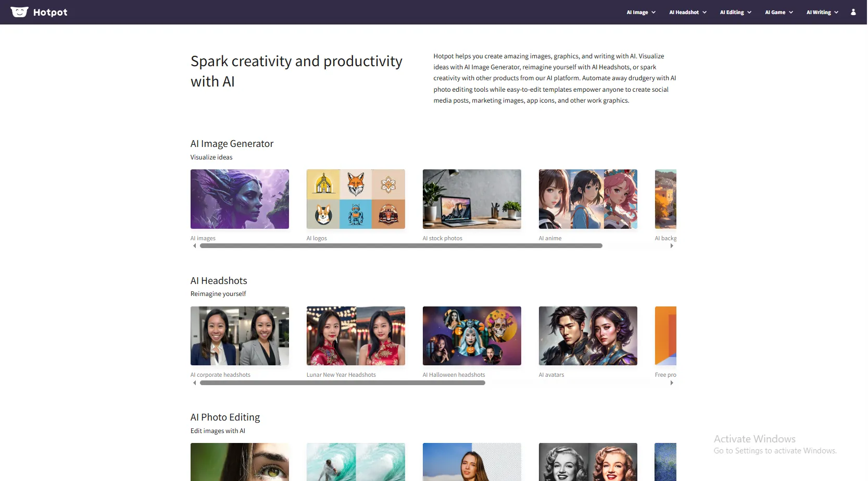This screenshot has height=481, width=868.
Task: Click the left arrow of Image Generator scrollbar
Action: pos(195,246)
